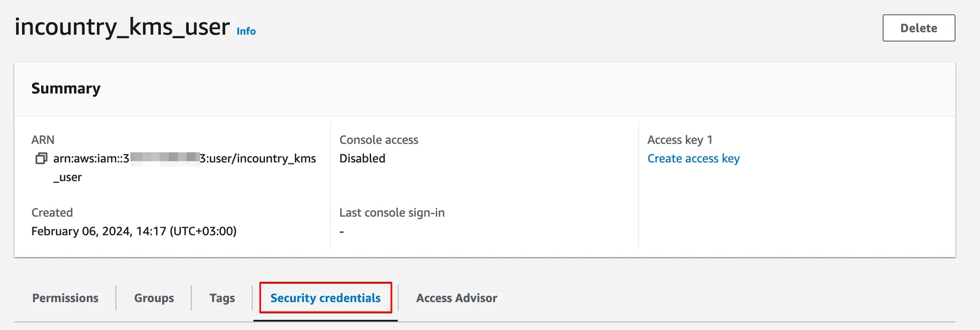Follow the Create access key link

(693, 158)
